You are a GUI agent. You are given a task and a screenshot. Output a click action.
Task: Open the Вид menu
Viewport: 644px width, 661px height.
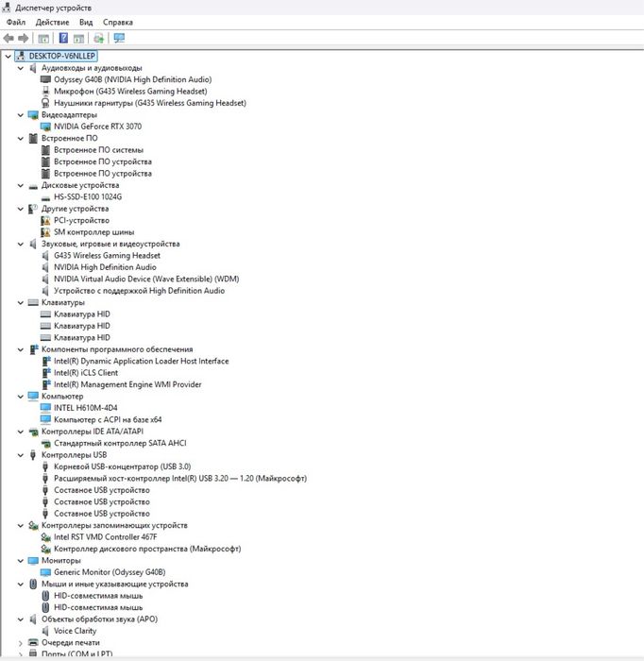(x=86, y=22)
